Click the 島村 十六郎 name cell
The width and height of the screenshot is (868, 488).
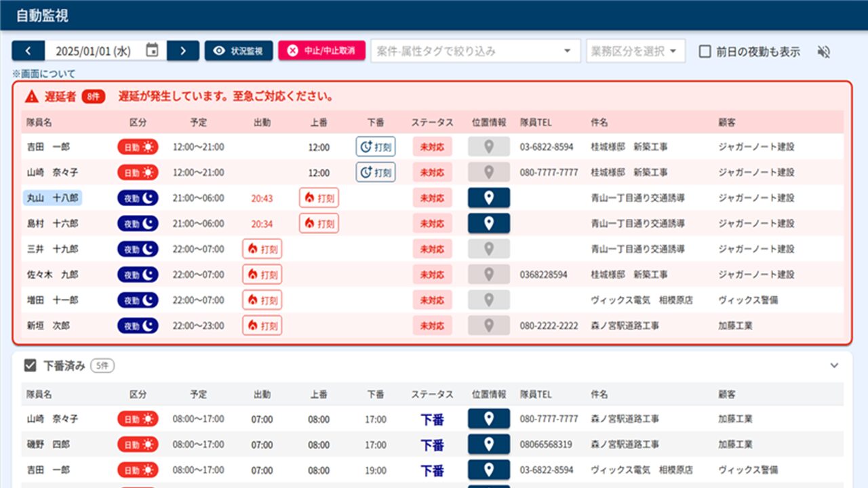click(x=52, y=223)
